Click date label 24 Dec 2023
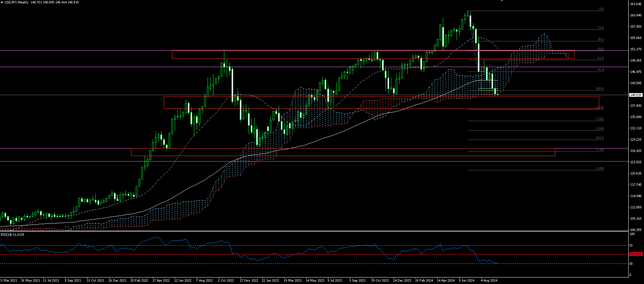This screenshot has height=284, width=644. click(x=402, y=281)
